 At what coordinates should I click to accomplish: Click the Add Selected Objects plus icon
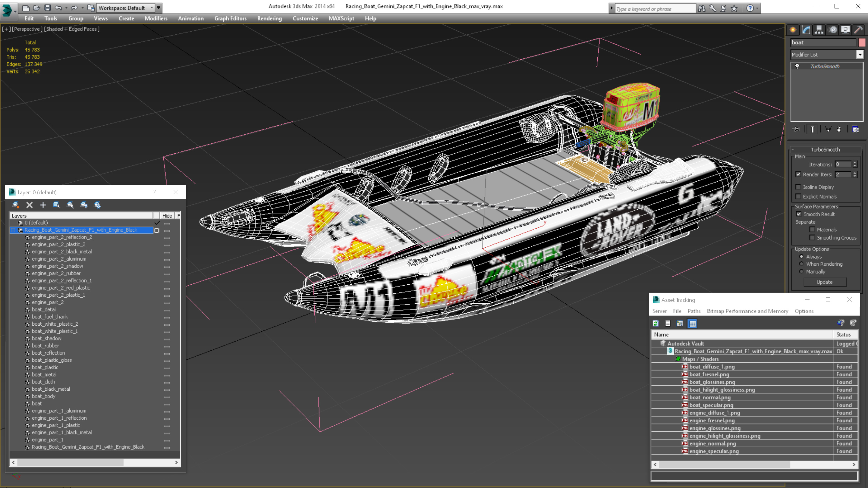click(x=43, y=205)
